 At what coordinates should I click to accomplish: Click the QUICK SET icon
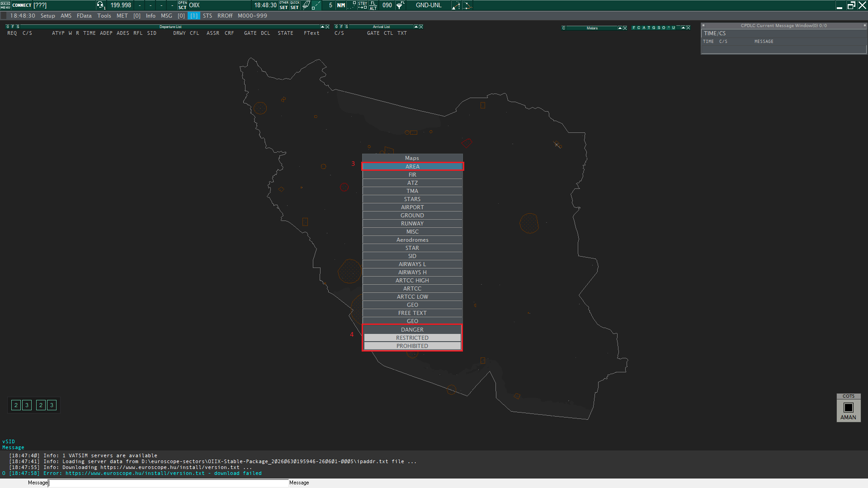(x=295, y=5)
